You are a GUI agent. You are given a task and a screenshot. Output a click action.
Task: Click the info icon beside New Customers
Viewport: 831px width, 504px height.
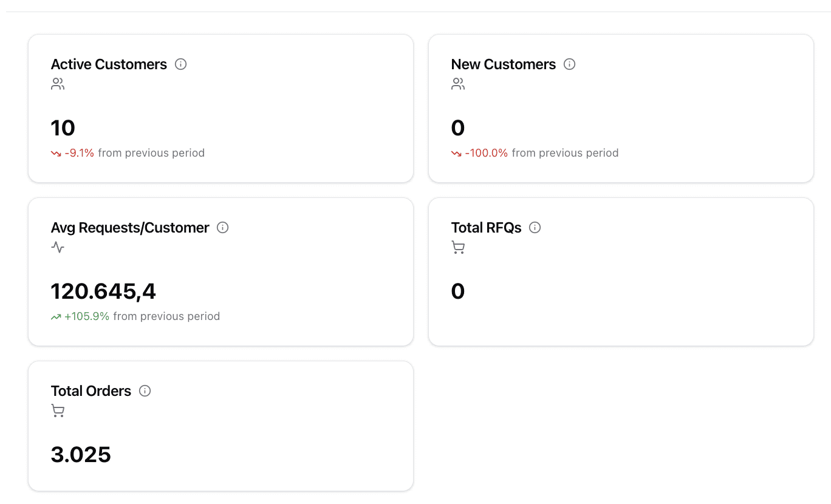[x=569, y=64]
